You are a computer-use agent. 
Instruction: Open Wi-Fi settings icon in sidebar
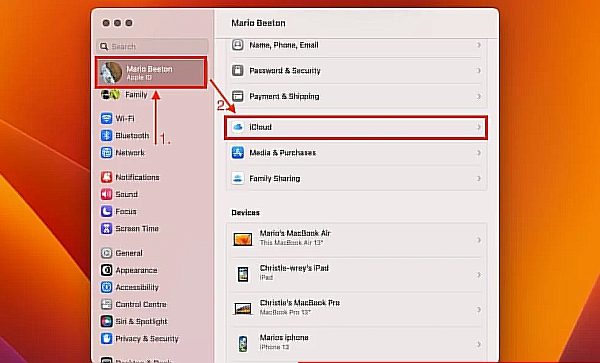106,118
